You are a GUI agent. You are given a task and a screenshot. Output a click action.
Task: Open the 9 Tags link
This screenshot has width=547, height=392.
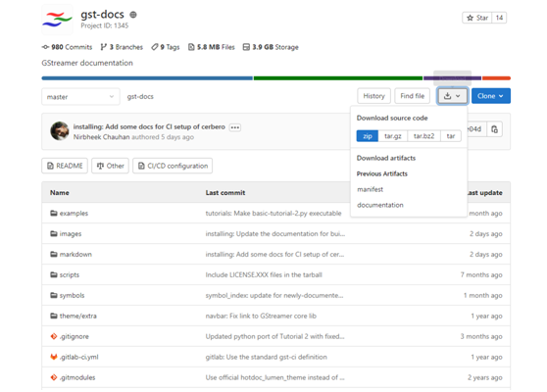(x=166, y=47)
